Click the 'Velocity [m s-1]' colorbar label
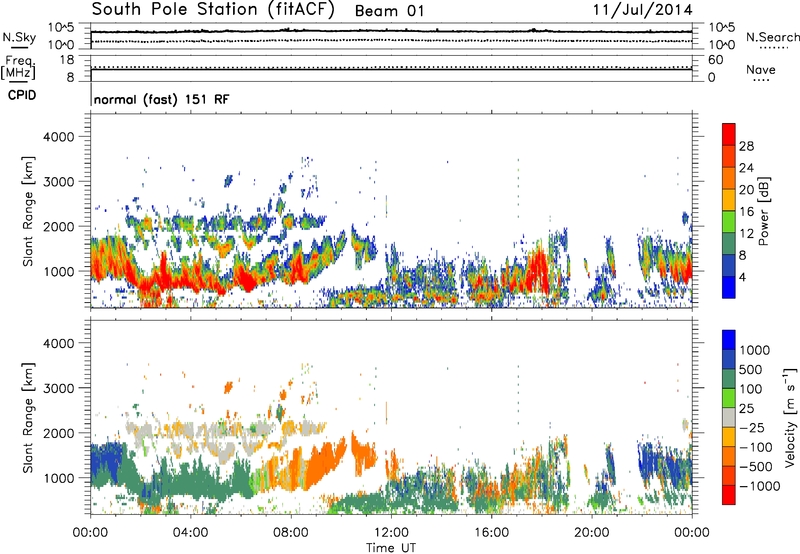The height and width of the screenshot is (554, 800). [x=790, y=417]
